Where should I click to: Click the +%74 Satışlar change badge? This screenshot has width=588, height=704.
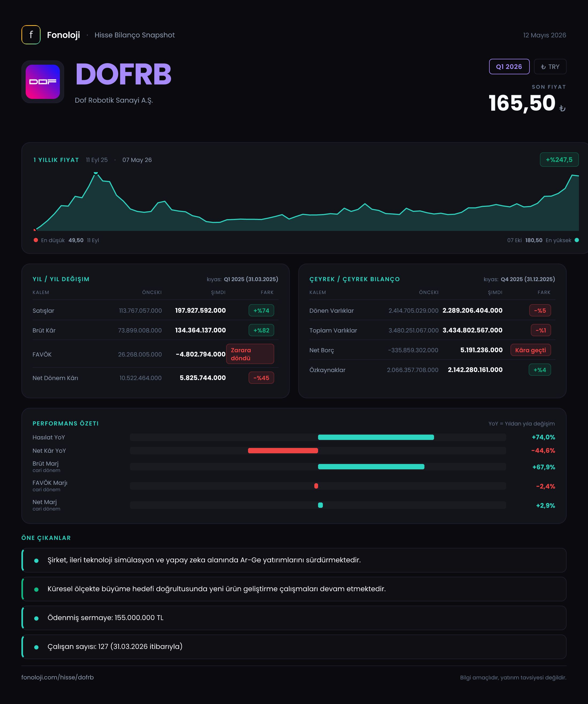[x=261, y=310]
